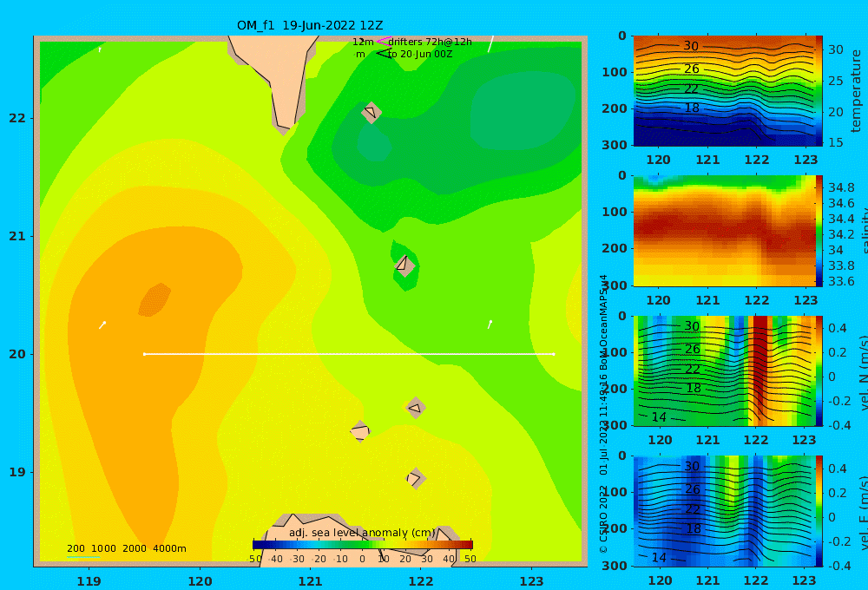Click the vel. N colorbar

pyautogui.click(x=819, y=370)
